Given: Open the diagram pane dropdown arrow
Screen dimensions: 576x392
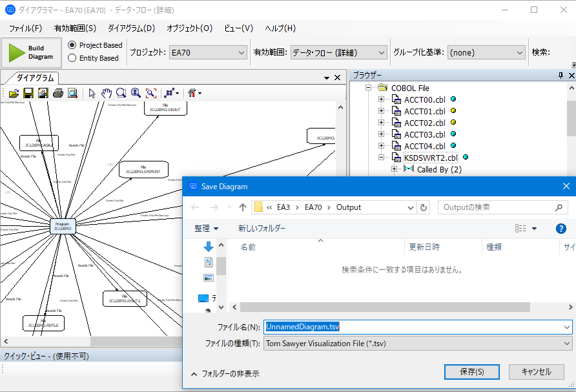Looking at the screenshot, I should 327,78.
